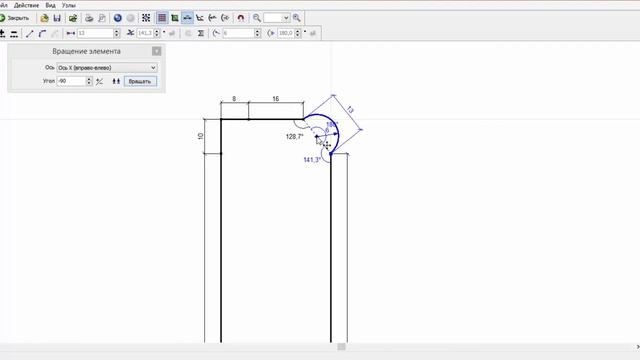Screen dimensions: 640x360
Task: Click the printer icon
Action: coord(89,18)
